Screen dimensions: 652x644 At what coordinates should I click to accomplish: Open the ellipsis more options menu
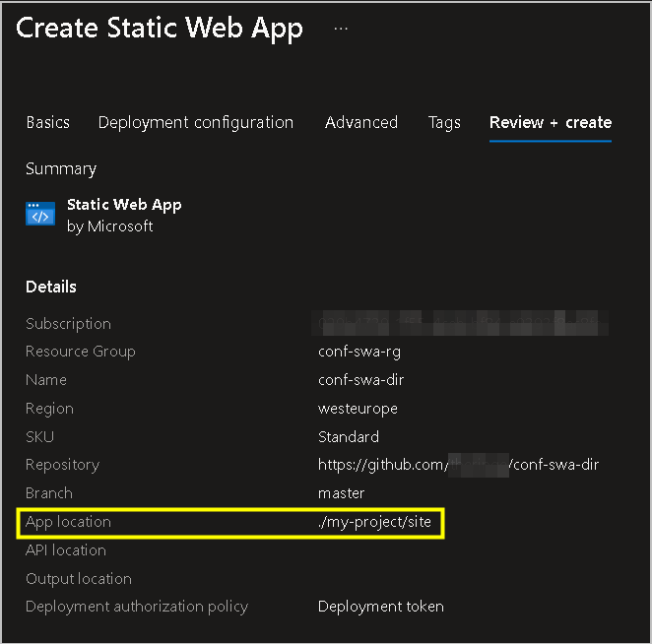tap(341, 29)
